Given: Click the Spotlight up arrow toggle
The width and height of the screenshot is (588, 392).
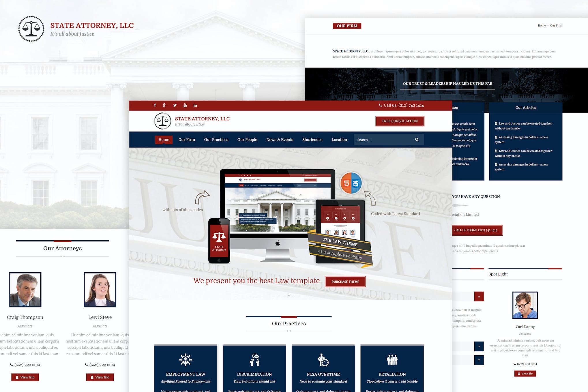Looking at the screenshot, I should coord(478,297).
